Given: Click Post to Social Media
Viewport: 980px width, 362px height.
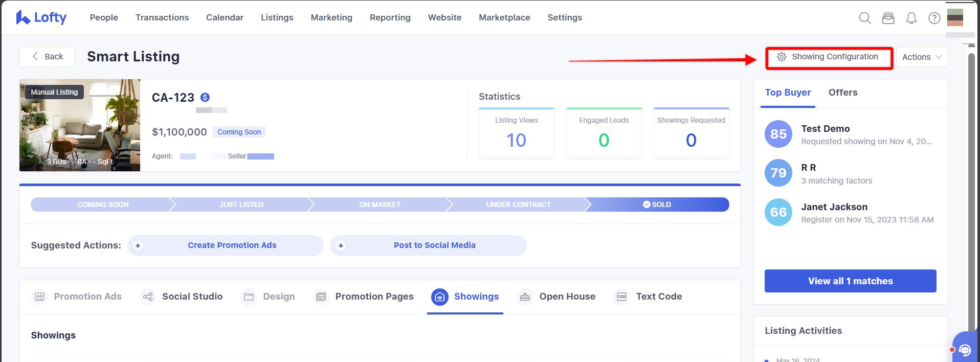Looking at the screenshot, I should 428,245.
